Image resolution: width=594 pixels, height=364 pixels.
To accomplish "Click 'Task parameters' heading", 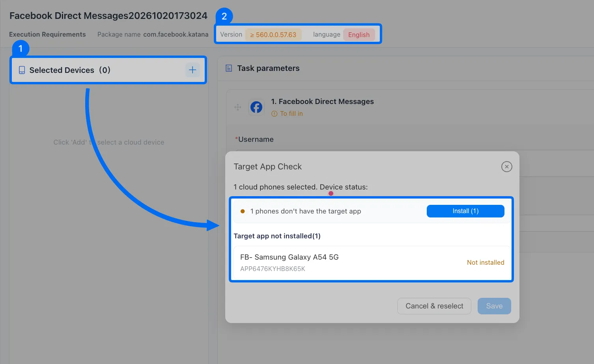I will tap(268, 68).
